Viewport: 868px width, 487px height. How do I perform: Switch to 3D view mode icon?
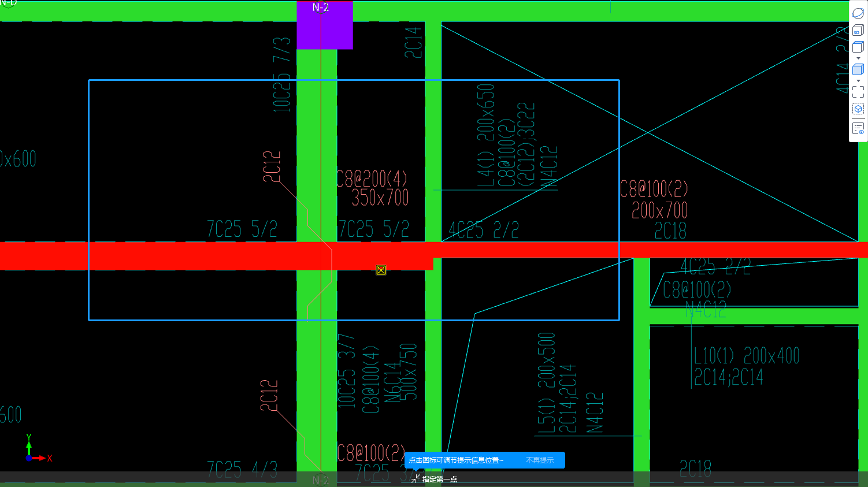point(858,30)
